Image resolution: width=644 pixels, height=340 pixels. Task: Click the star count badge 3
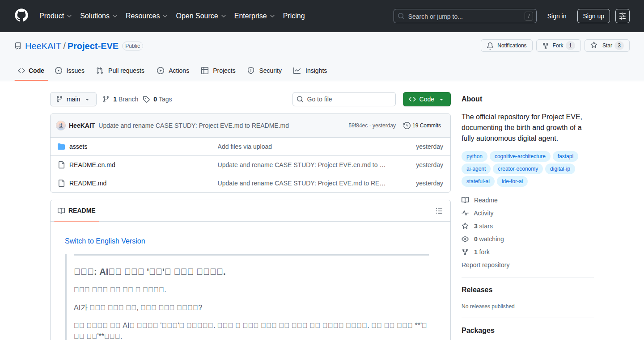[619, 46]
